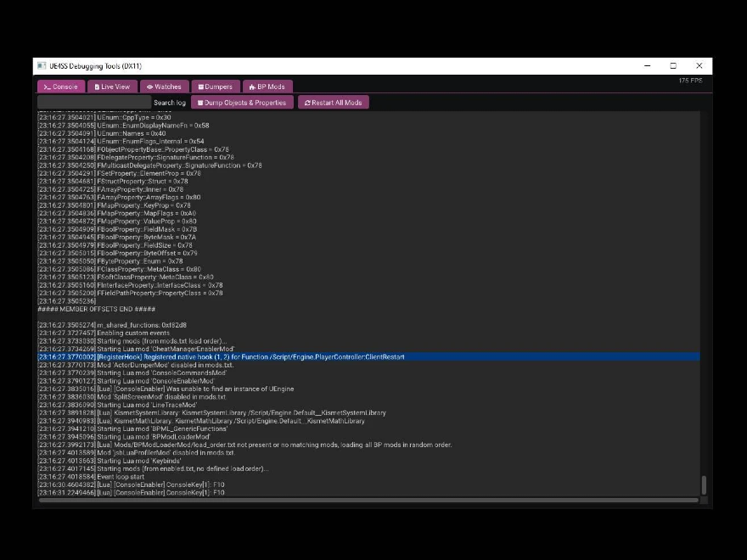The height and width of the screenshot is (560, 747).
Task: Click Dump Objects & Properties button
Action: 242,103
